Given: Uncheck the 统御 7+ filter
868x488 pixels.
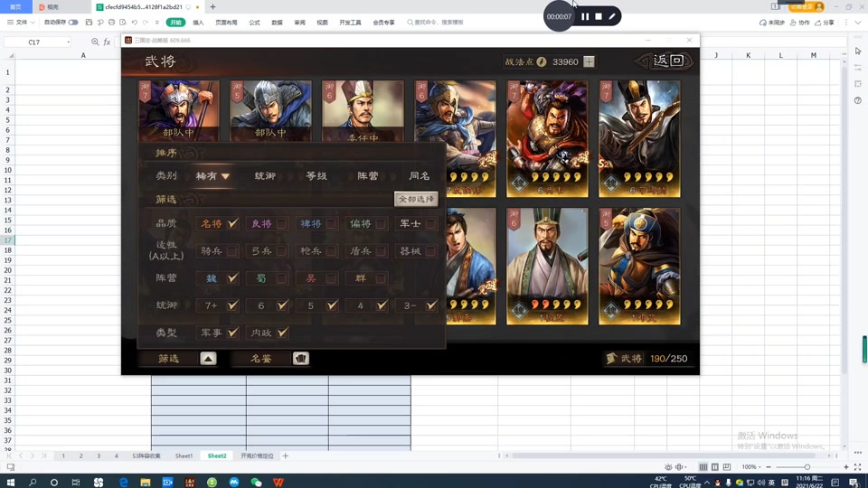Looking at the screenshot, I should (x=232, y=305).
